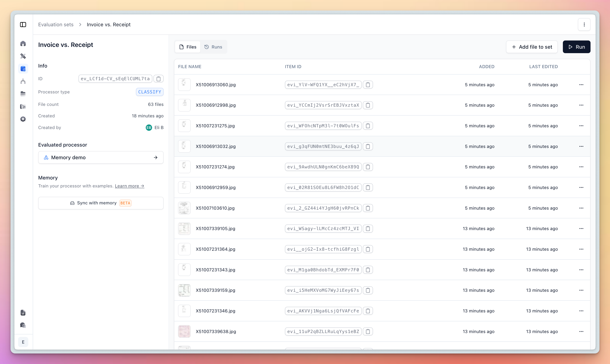Open the three-dot menu at top right

pyautogui.click(x=584, y=25)
